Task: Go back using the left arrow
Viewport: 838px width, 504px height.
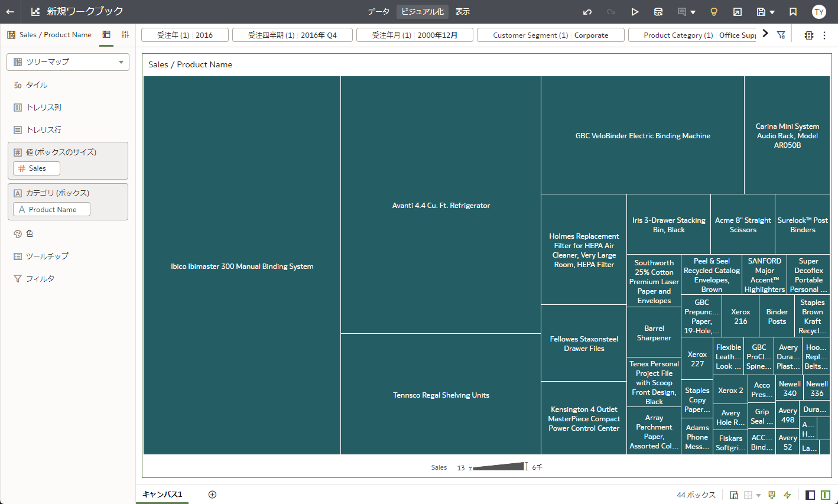Action: [x=10, y=12]
